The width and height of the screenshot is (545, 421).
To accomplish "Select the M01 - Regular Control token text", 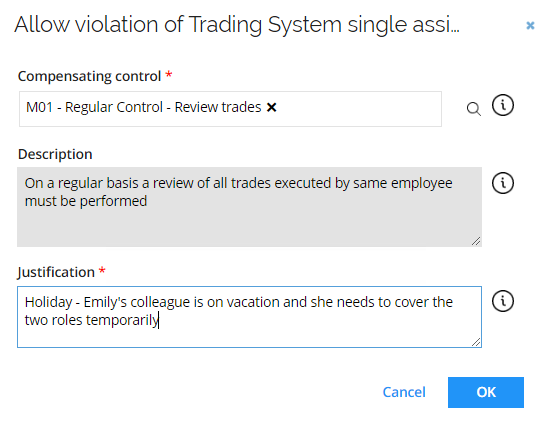I will tap(144, 107).
